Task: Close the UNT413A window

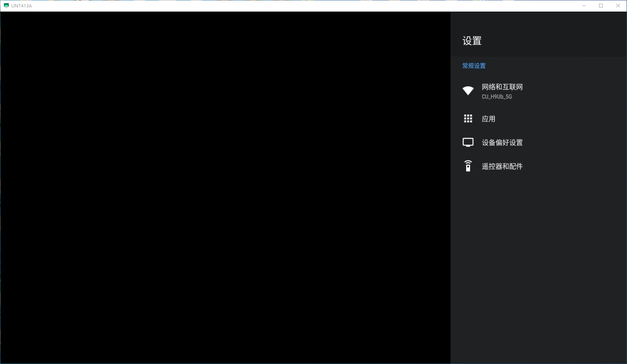Action: click(618, 6)
